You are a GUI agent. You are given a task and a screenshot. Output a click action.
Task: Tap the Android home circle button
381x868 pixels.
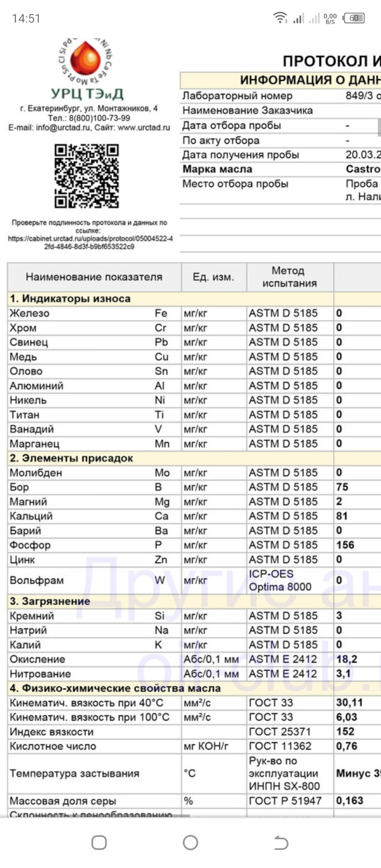point(190,842)
